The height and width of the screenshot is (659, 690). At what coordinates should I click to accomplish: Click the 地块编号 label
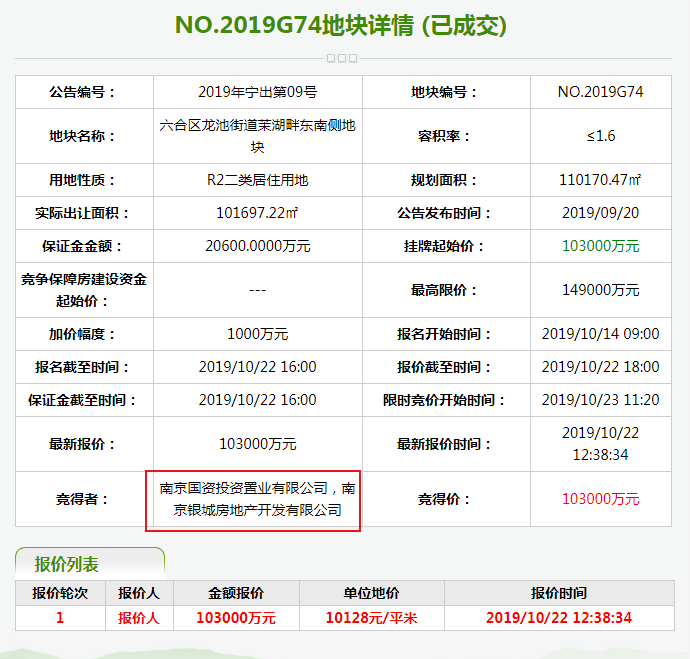coord(443,92)
